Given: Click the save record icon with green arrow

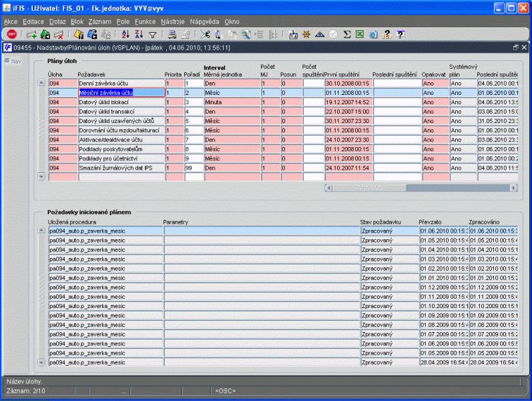Looking at the screenshot, I should click(x=45, y=34).
